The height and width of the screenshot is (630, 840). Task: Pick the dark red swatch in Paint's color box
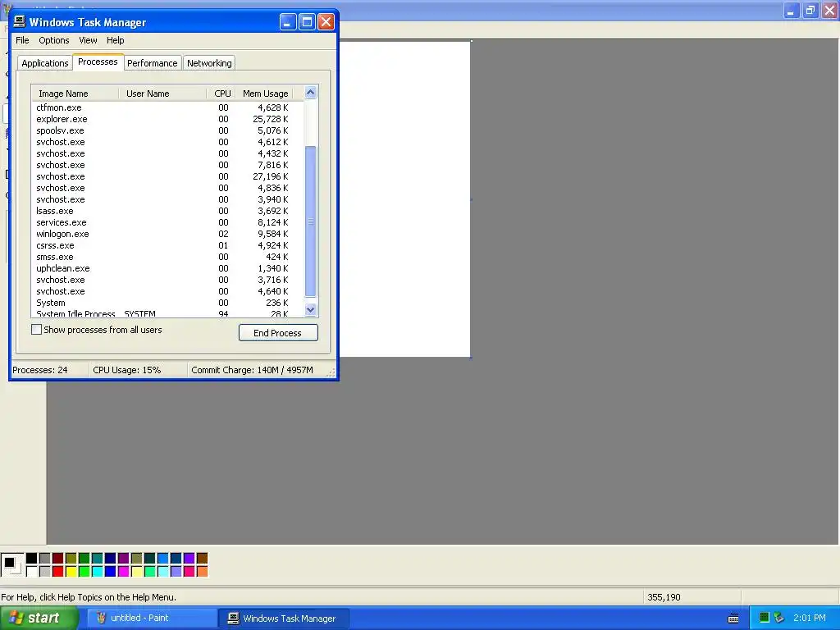[x=58, y=558]
